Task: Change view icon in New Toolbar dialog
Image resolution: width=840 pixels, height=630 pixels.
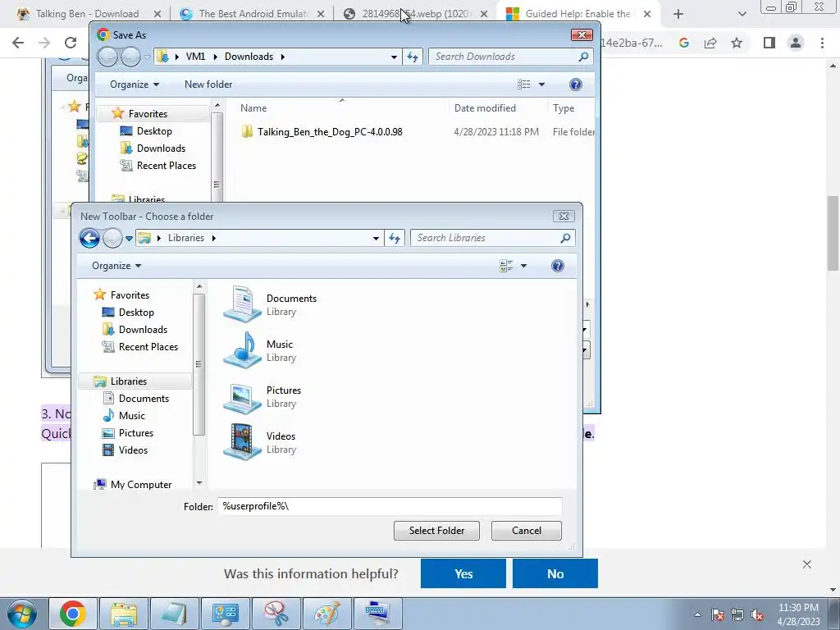Action: [506, 266]
